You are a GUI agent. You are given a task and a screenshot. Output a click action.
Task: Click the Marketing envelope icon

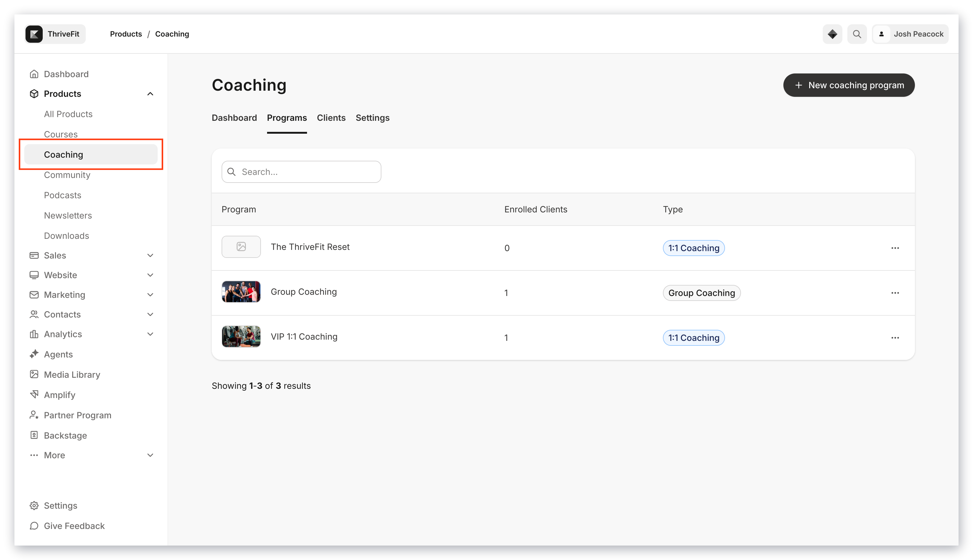coord(34,294)
